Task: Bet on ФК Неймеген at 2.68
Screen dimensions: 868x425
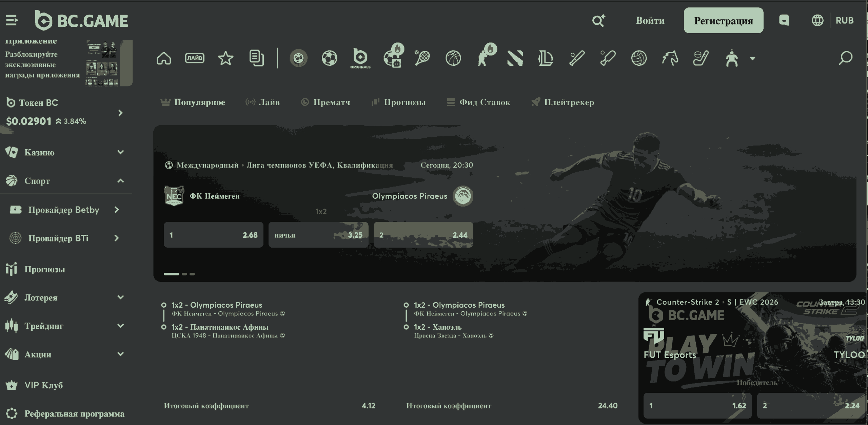Action: (213, 235)
